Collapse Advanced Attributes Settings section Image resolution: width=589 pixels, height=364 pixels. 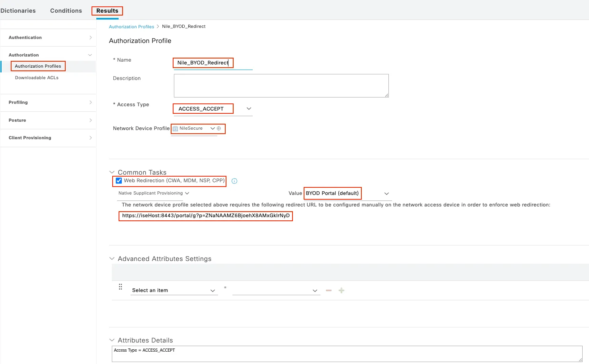(112, 259)
